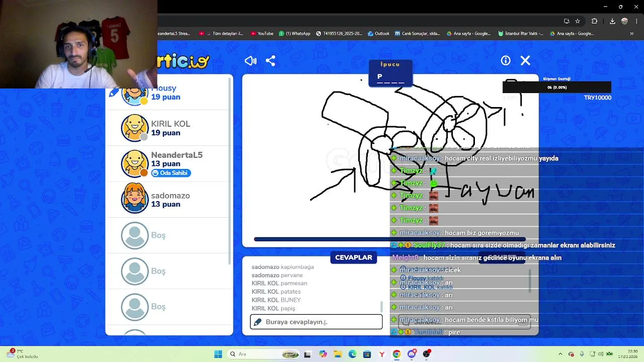Open Discord from the taskbar
This screenshot has height=362, width=644.
pos(412,354)
